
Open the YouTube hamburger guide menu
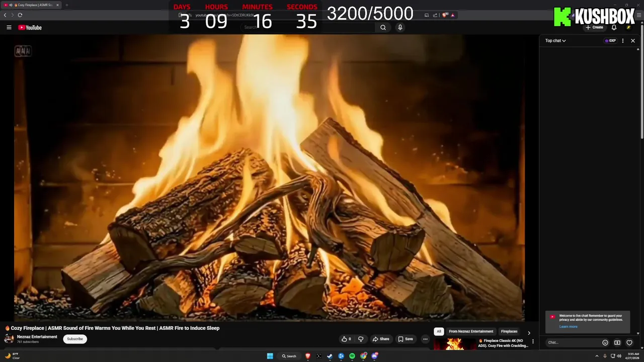click(9, 28)
